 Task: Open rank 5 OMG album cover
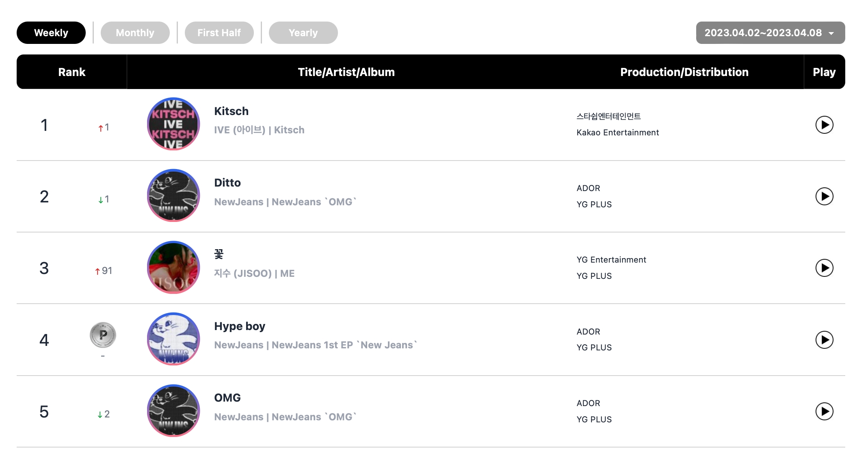point(173,411)
